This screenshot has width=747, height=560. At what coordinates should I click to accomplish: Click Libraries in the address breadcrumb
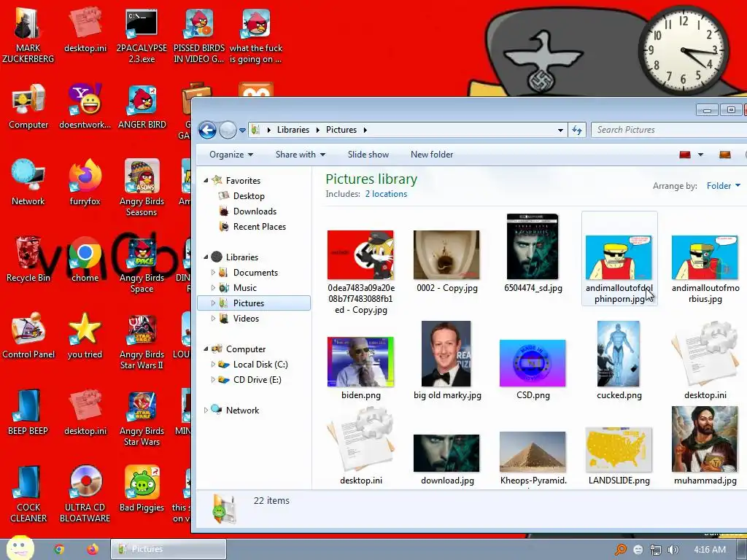293,130
